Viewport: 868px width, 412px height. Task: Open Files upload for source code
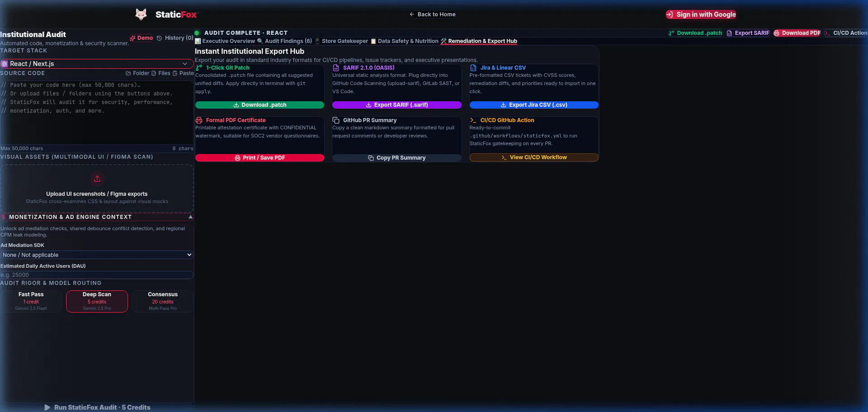161,73
